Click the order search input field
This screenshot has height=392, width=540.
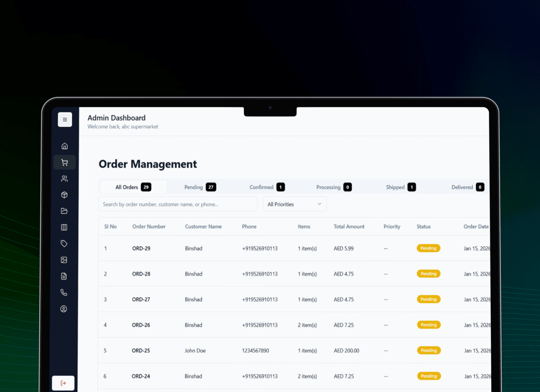[x=178, y=204]
